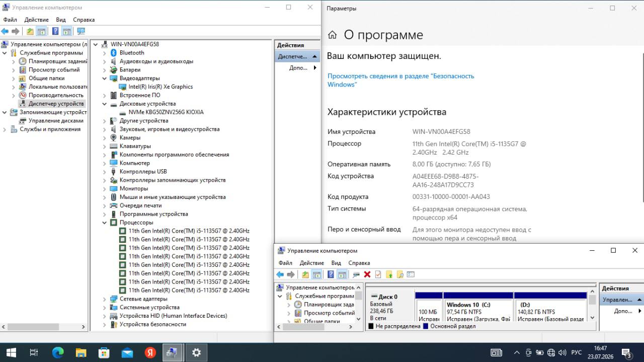Click the red X delete icon in Disk Management toolbar

(x=367, y=274)
